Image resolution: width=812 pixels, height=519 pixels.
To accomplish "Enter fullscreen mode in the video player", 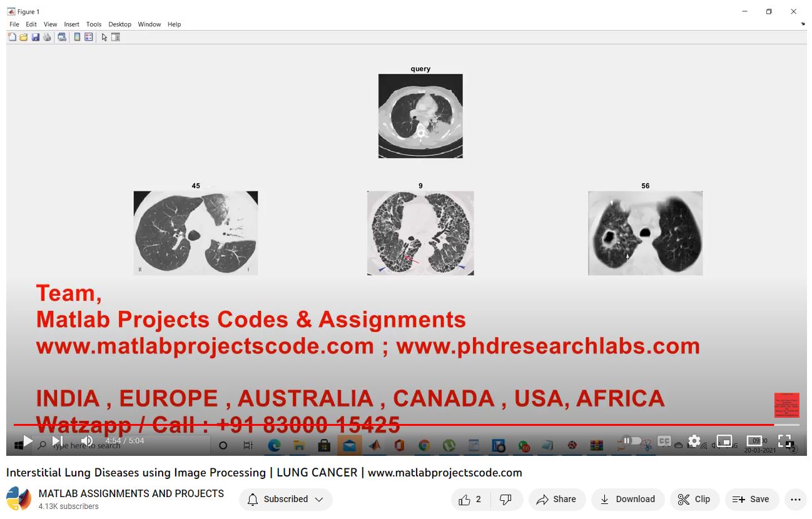I will pos(784,441).
